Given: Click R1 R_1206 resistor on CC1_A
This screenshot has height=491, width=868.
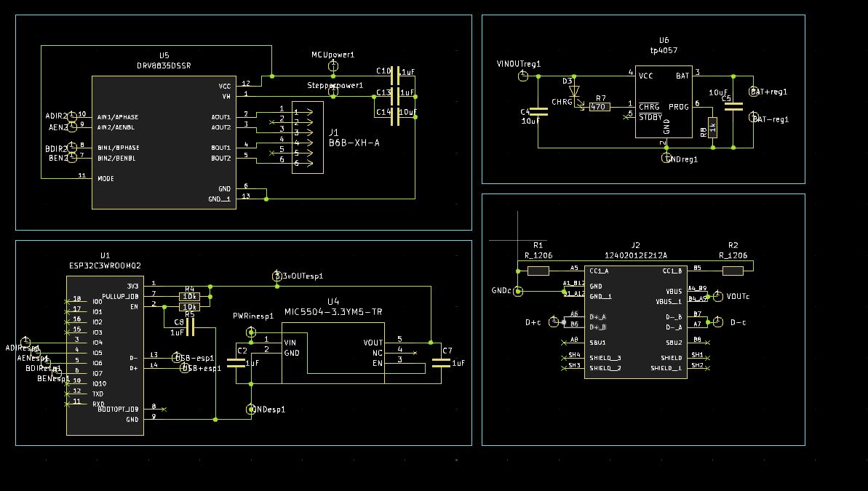Looking at the screenshot, I should 538,271.
